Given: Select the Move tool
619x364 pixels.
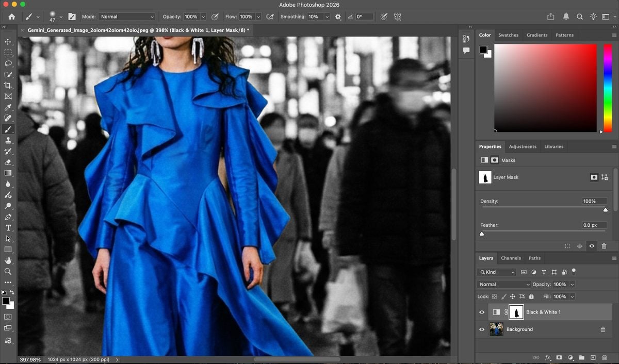Looking at the screenshot, I should click(x=8, y=42).
